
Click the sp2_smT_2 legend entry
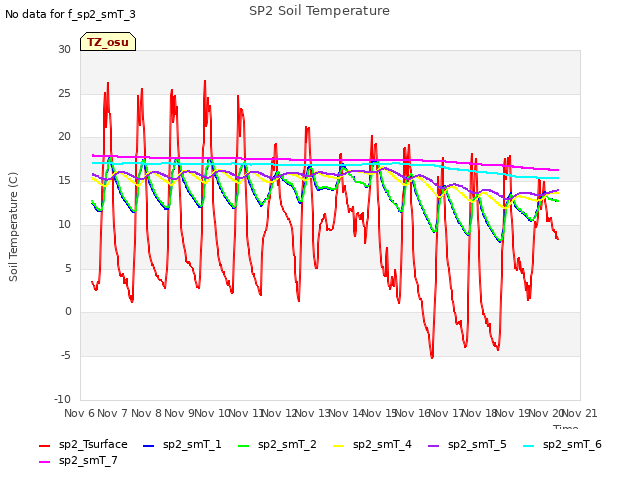point(277,444)
